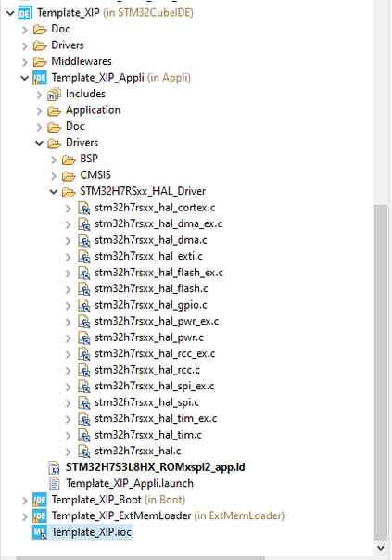The image size is (392, 560).
Task: Click the Template_XIP root project IDE icon
Action: pos(25,13)
